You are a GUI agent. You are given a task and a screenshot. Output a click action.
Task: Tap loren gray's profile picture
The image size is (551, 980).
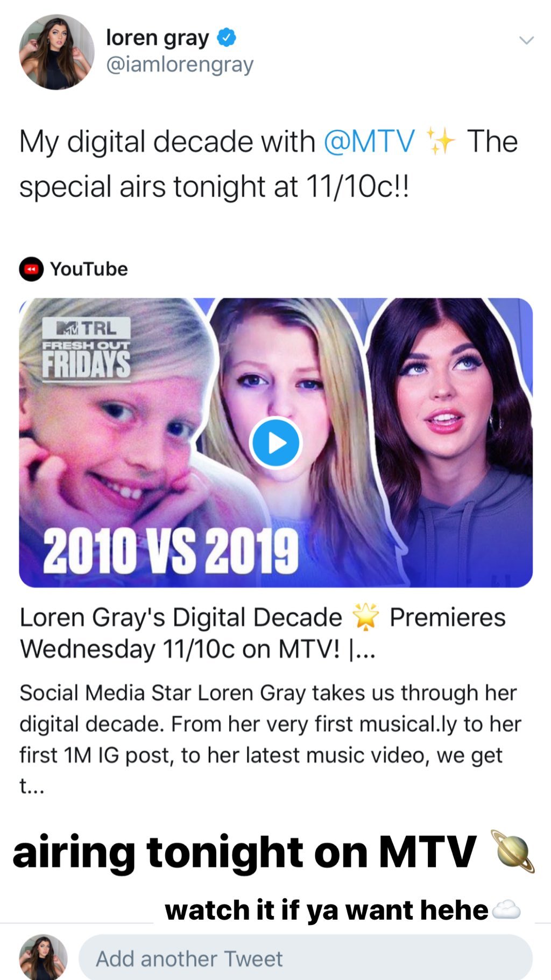(56, 52)
